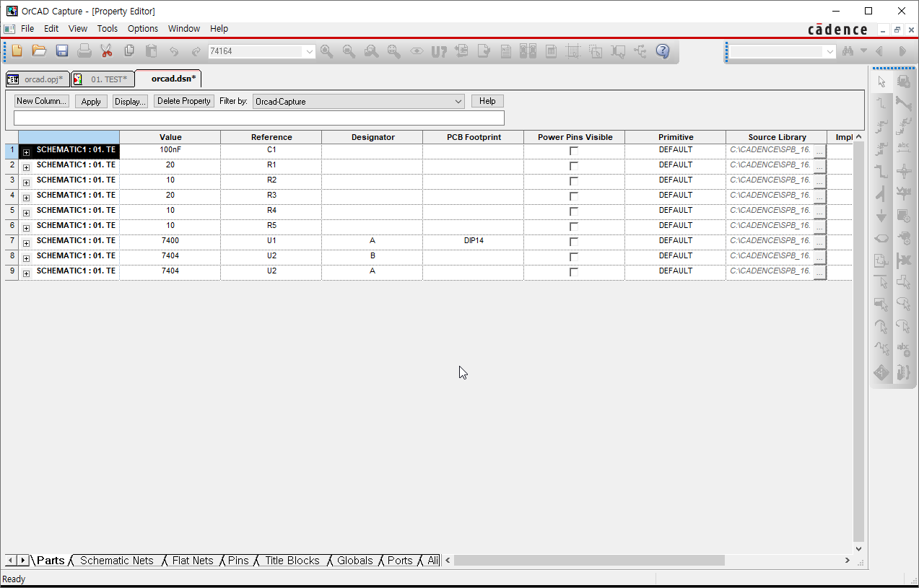
Task: Click the New Column... button
Action: click(x=42, y=101)
